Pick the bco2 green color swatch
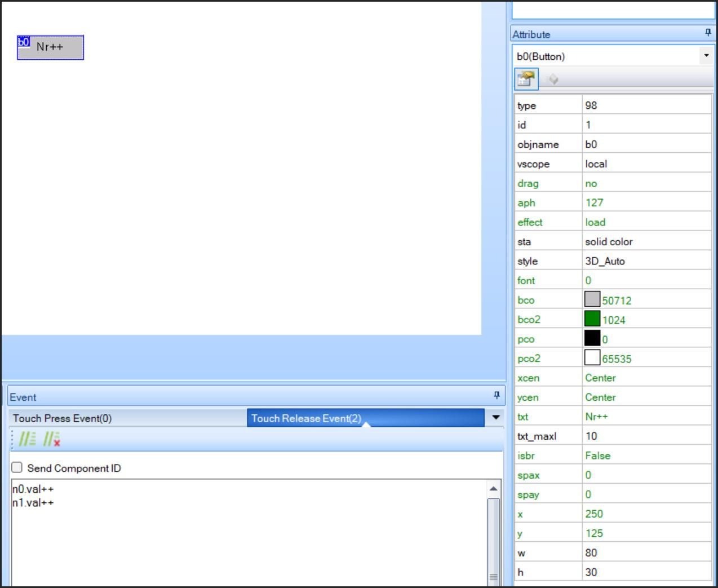Image resolution: width=718 pixels, height=588 pixels. coord(592,319)
